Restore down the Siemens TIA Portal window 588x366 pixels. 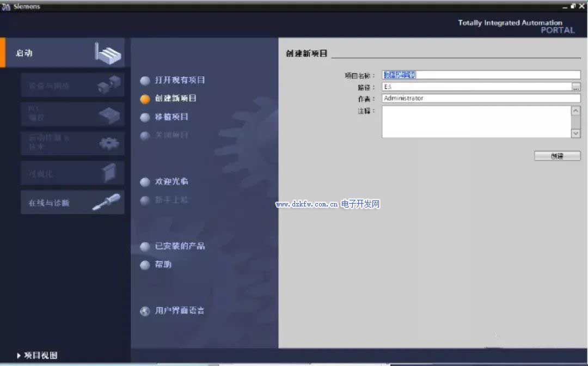point(573,6)
